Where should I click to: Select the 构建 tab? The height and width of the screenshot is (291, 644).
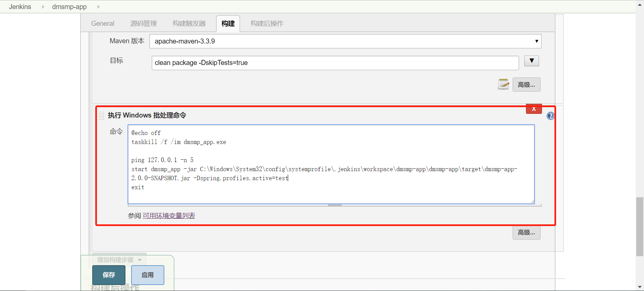228,23
